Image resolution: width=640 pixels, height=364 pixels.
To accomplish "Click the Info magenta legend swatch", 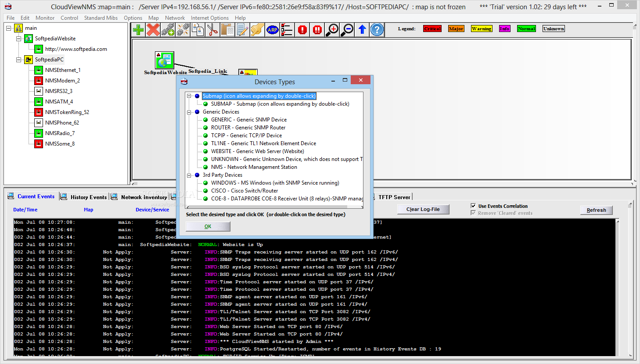I will click(x=505, y=29).
